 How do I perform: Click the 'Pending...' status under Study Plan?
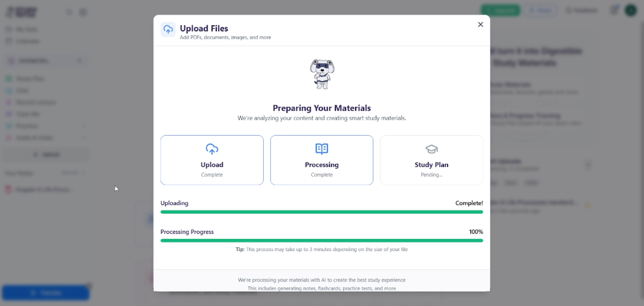[x=432, y=175]
